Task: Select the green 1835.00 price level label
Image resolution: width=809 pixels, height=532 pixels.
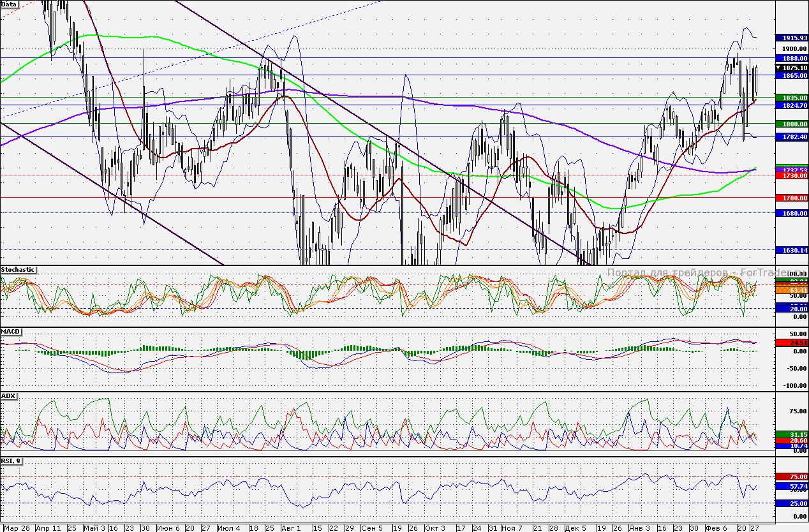Action: (792, 98)
